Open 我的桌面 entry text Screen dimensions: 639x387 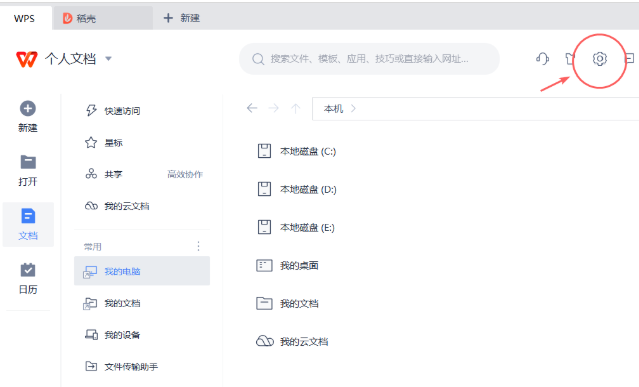tap(299, 266)
